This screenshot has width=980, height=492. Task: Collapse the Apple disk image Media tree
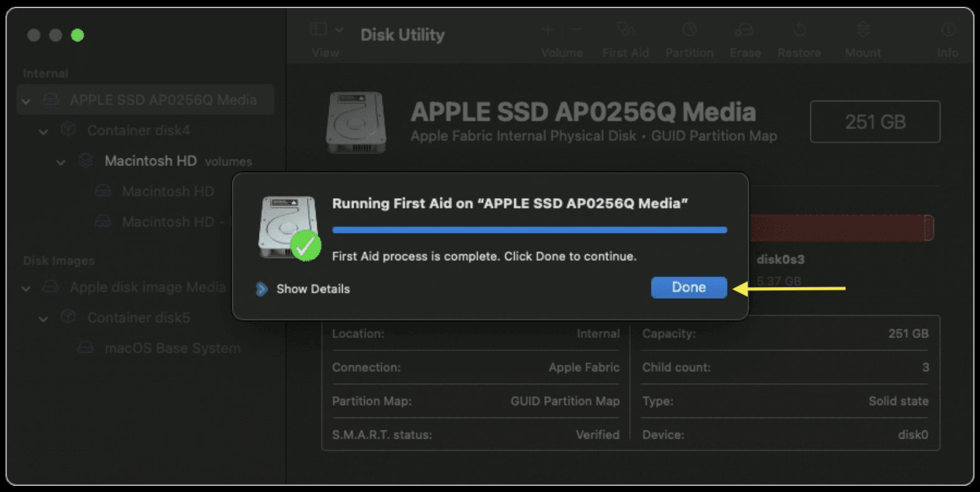click(x=26, y=288)
